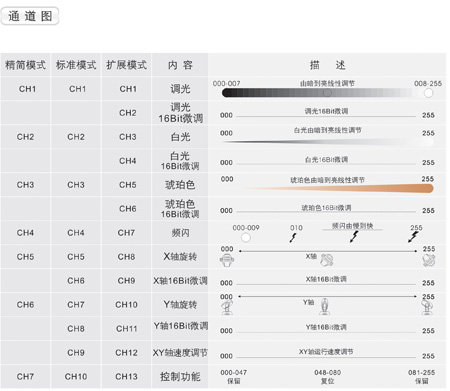This screenshot has height=391, width=450.
Task: Click the CH11 cell in 扩展模式 column
Action: [x=126, y=329]
